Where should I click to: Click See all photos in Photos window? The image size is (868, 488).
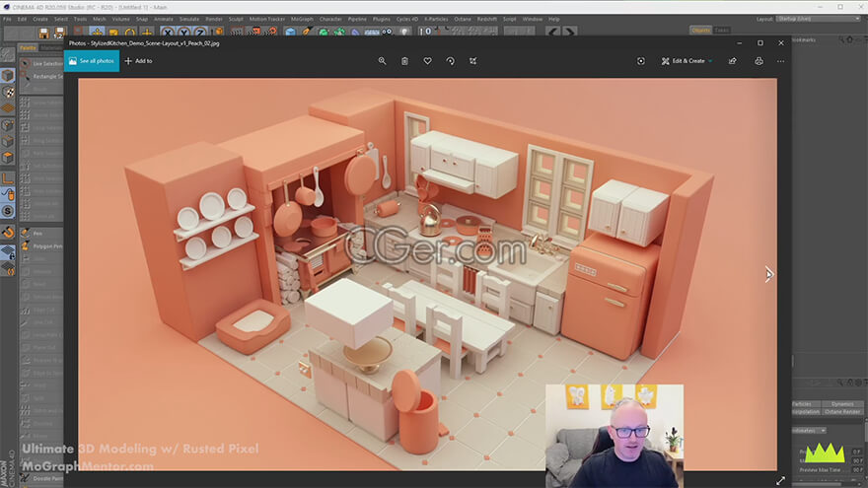pyautogui.click(x=92, y=61)
